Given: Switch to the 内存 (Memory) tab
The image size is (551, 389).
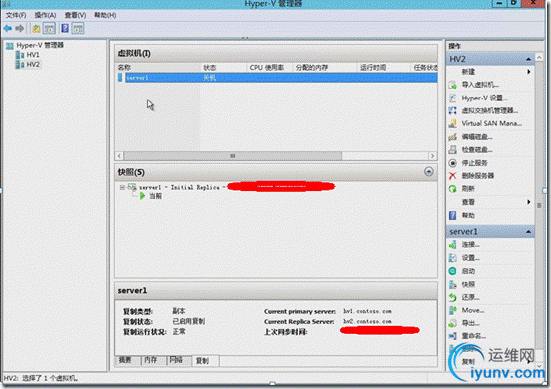Looking at the screenshot, I should point(153,360).
